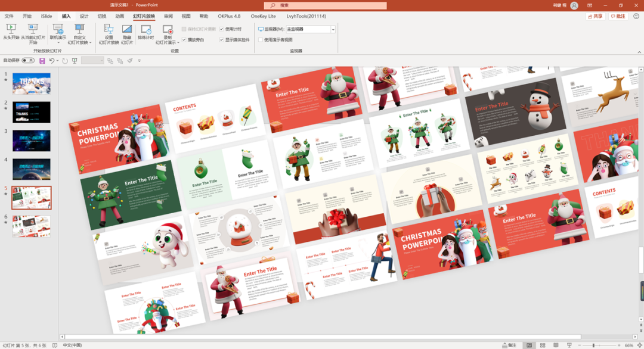Uncheck Use Timings (使用计时) checkbox
The height and width of the screenshot is (349, 644).
[222, 29]
